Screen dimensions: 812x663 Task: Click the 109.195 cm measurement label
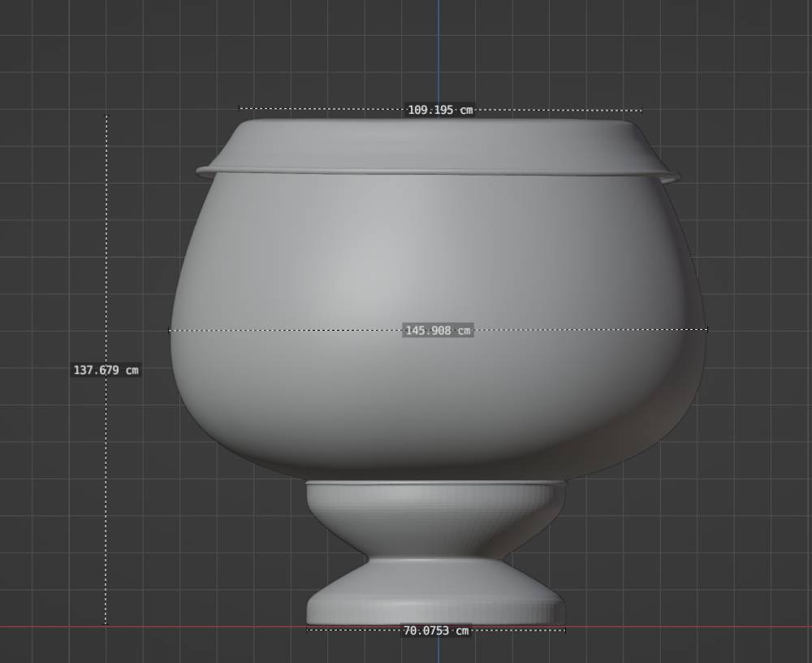point(439,110)
